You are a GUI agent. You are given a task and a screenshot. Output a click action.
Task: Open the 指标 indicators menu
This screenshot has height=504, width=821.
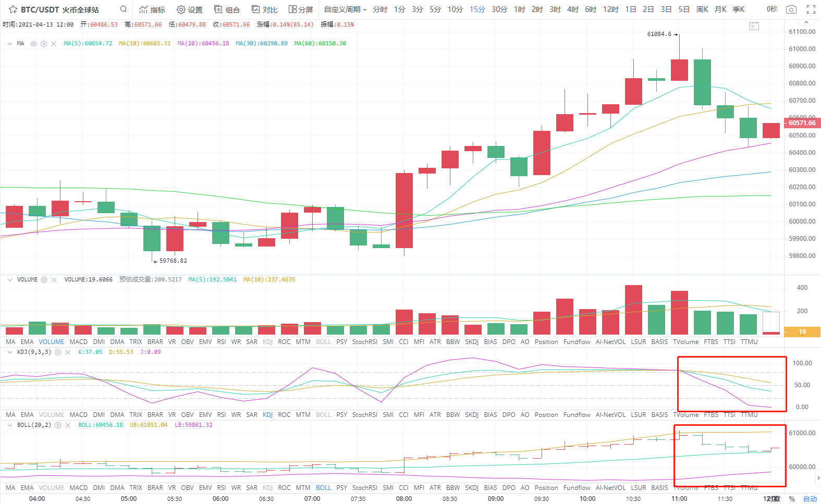click(x=152, y=9)
